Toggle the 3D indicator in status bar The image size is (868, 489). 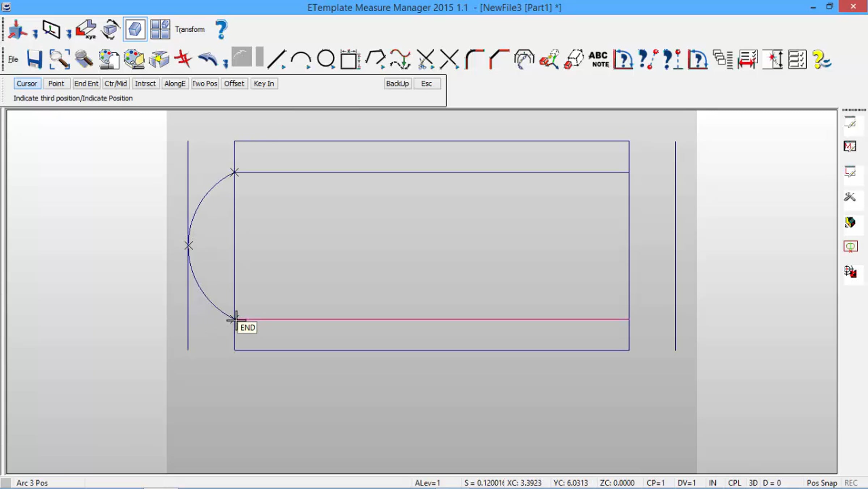pyautogui.click(x=753, y=483)
